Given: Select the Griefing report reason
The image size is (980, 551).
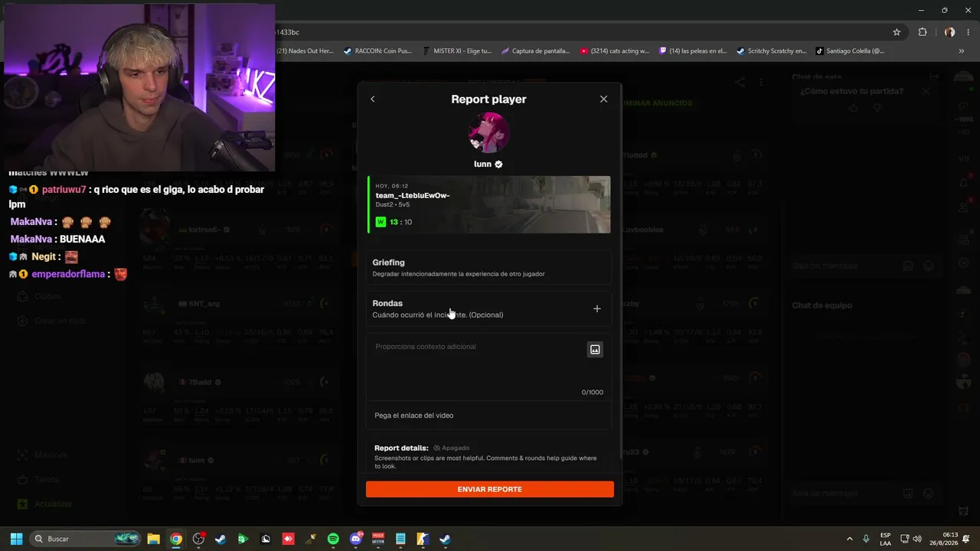Looking at the screenshot, I should [488, 268].
